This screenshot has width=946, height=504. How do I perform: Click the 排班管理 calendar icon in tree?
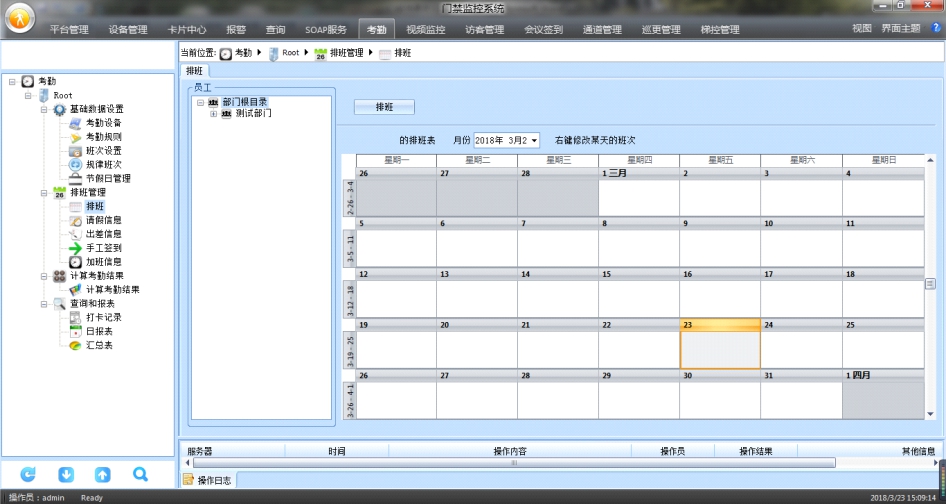pos(59,193)
